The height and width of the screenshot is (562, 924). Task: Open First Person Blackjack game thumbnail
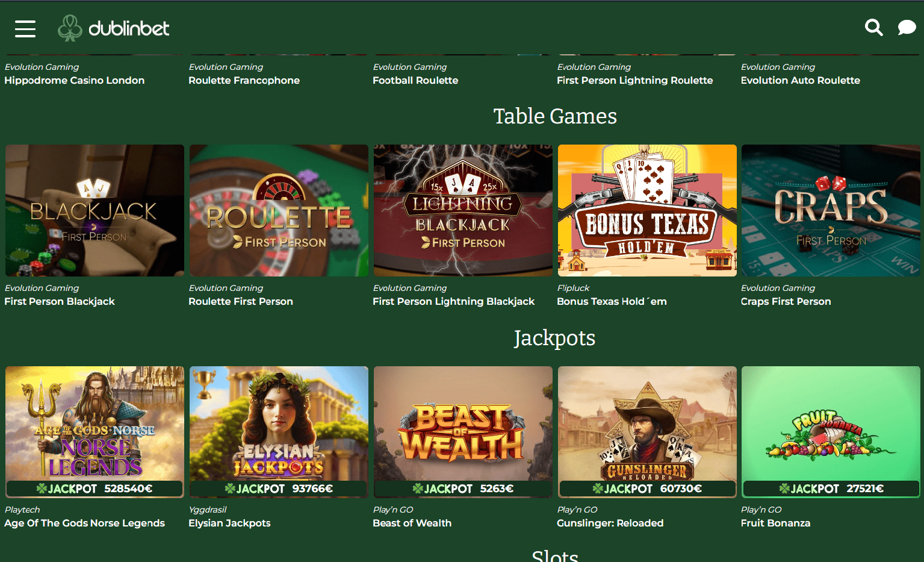pos(95,210)
